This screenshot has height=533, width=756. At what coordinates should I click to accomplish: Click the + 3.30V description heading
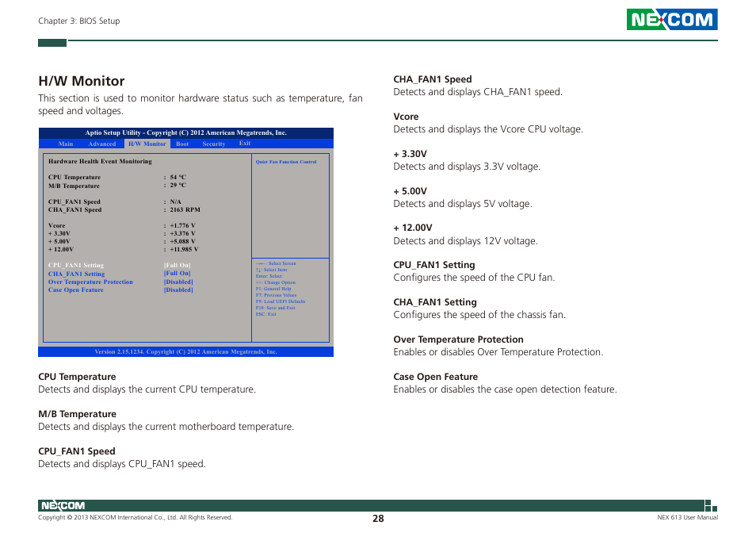tap(410, 154)
